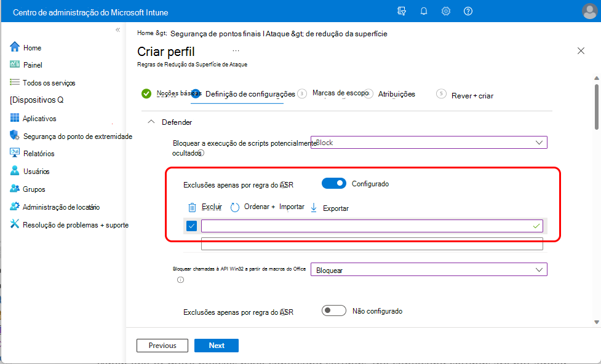Collapse the left navigation pane chevron
601x364 pixels.
(x=117, y=30)
